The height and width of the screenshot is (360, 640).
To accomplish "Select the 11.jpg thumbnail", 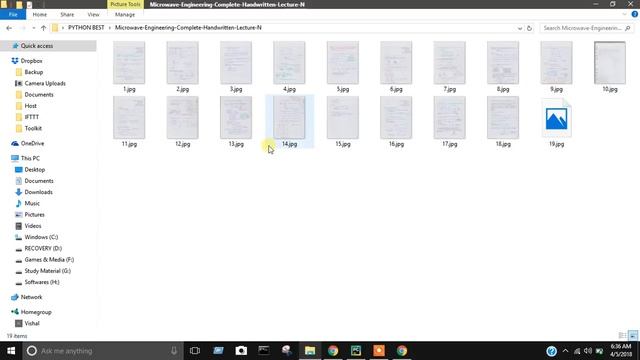I will coord(129,118).
